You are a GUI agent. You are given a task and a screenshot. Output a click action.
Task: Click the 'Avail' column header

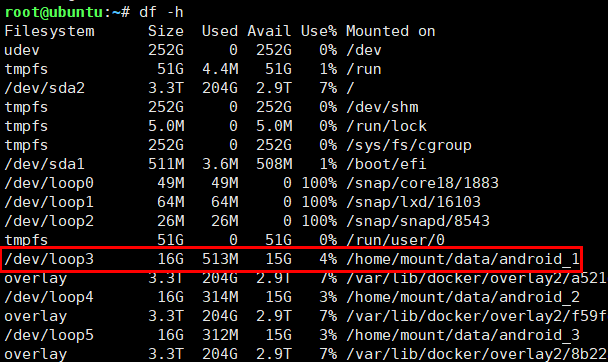tap(269, 31)
